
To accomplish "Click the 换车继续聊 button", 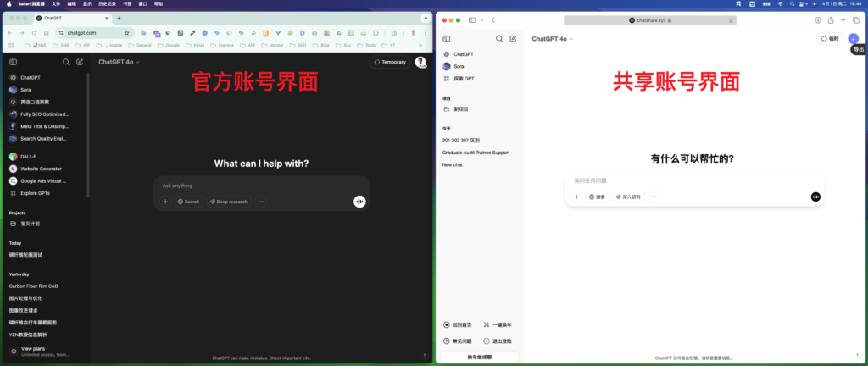I will point(479,358).
